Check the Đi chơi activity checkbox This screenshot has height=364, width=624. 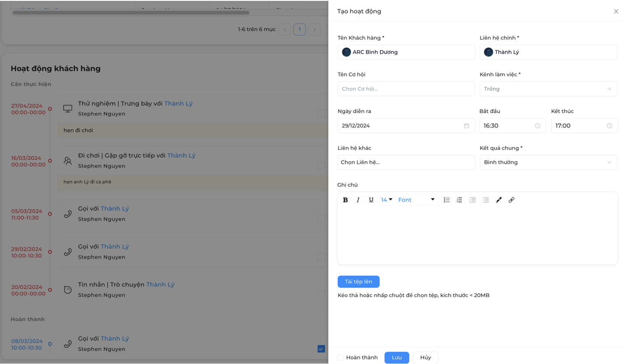[321, 166]
